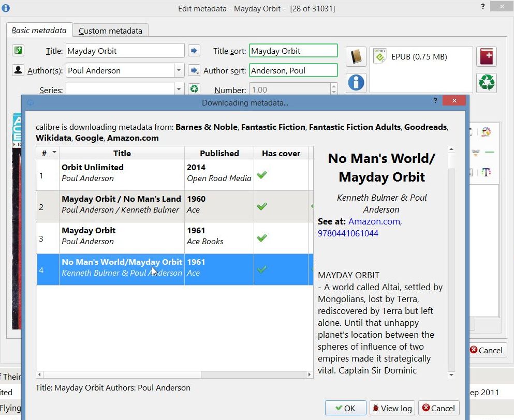514x420 pixels.
Task: Open Series dropdown arrow
Action: click(179, 89)
